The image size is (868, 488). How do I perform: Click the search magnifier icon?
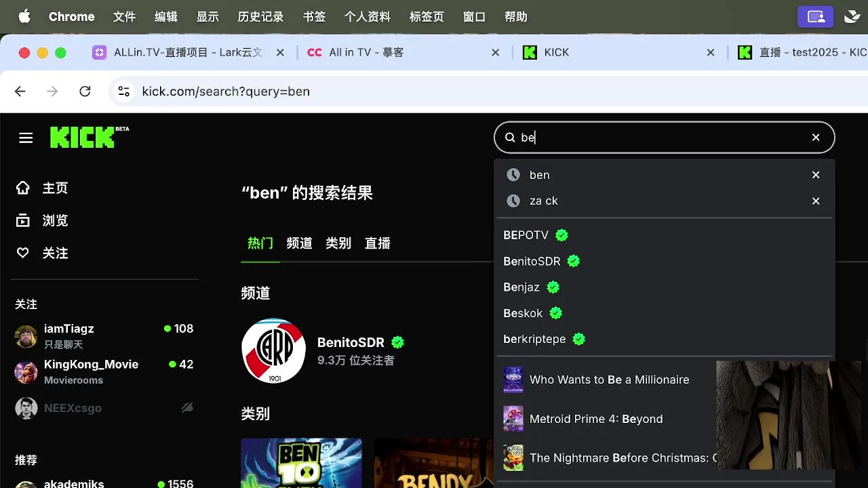(510, 138)
